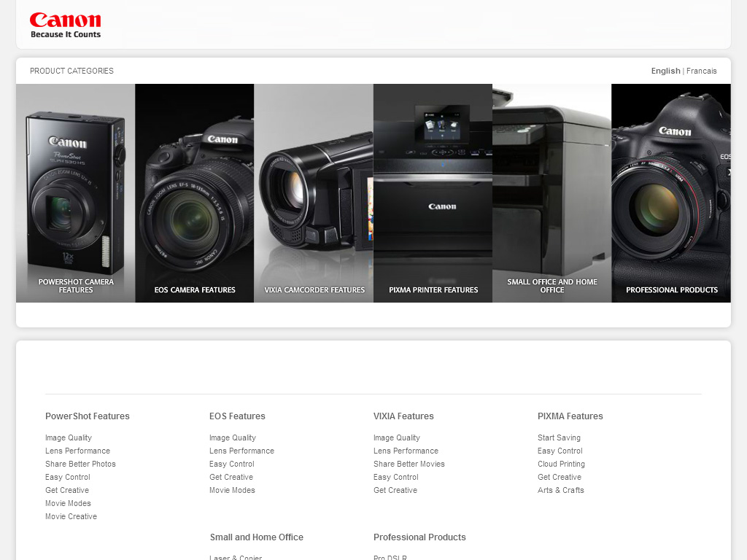Open the VIXIA Camcorder Features tile
Image resolution: width=747 pixels, height=560 pixels.
tap(314, 192)
